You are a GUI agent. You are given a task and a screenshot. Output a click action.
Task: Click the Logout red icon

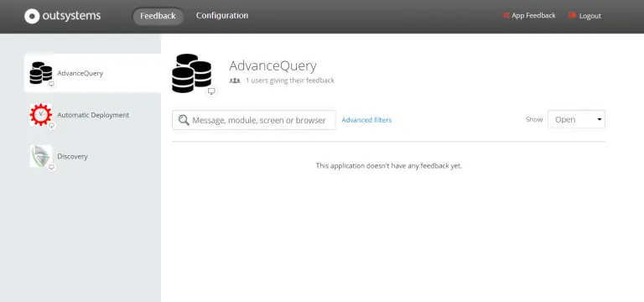click(572, 15)
